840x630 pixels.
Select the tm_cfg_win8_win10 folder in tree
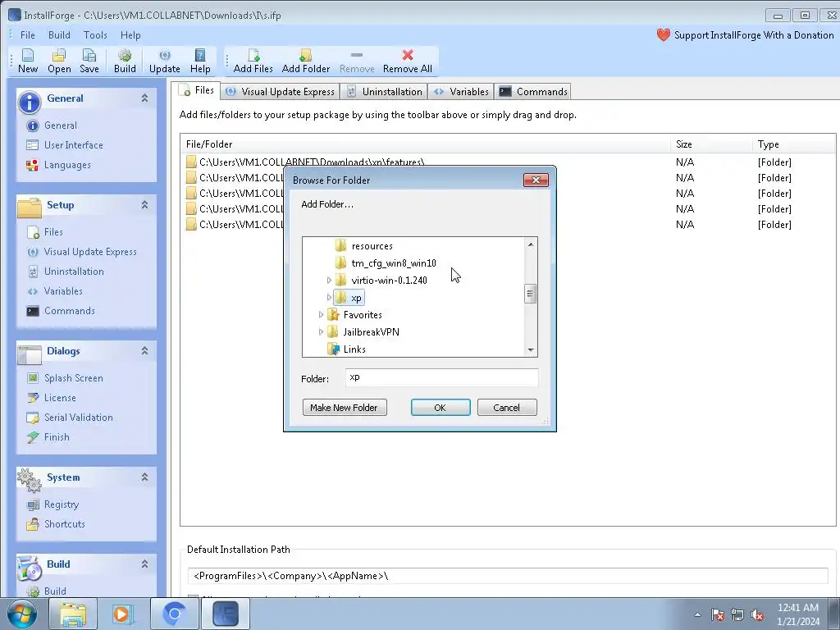[x=394, y=263]
